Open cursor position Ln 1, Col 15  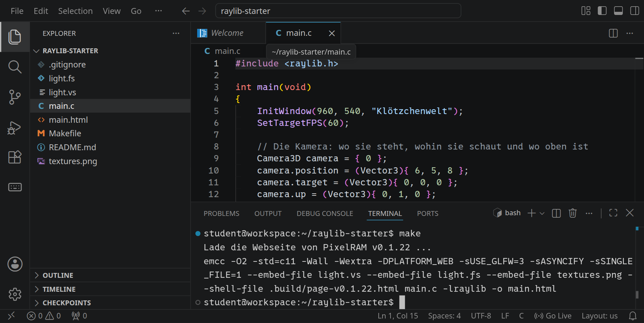[398, 316]
